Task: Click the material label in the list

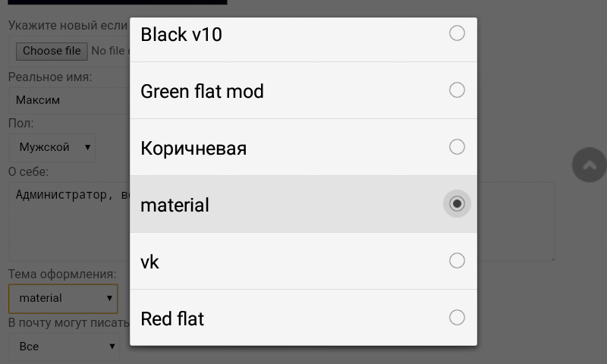Action: [x=175, y=206]
